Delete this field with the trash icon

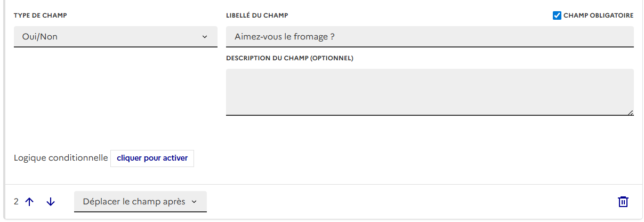click(x=623, y=202)
